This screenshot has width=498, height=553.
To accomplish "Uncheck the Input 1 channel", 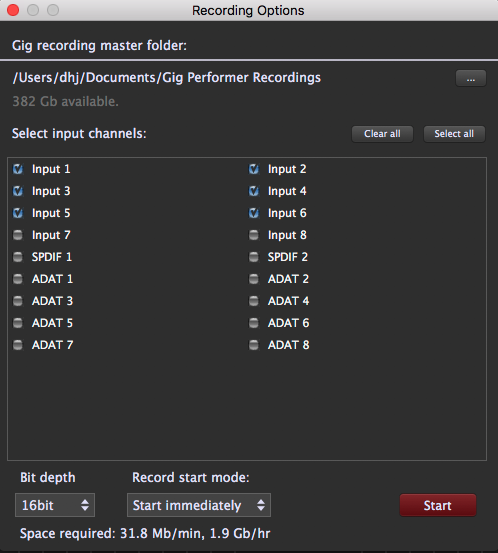I will pos(18,169).
